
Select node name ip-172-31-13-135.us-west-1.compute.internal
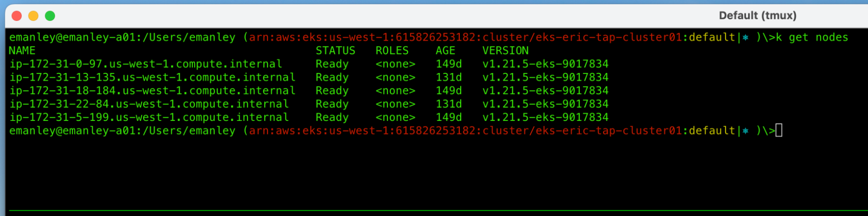point(152,78)
